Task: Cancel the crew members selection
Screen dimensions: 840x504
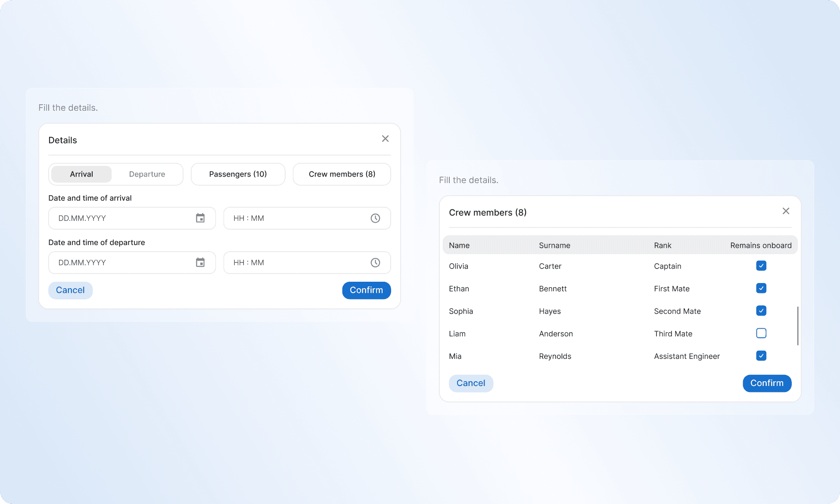Action: [471, 383]
